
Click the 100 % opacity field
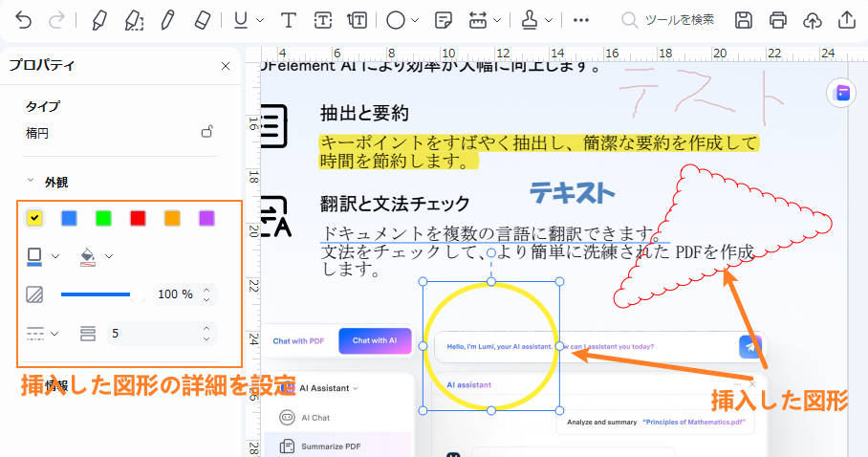[x=175, y=294]
